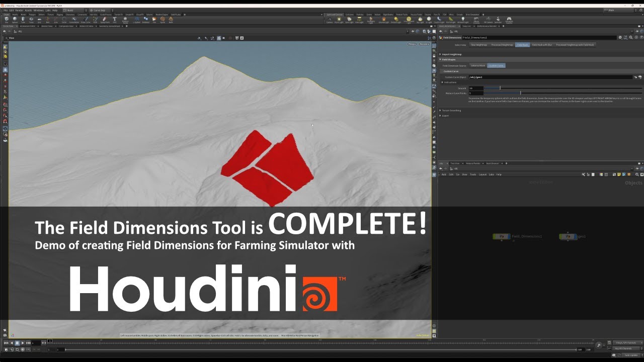
Task: Add an Area Light from shelf
Action: pos(359,20)
